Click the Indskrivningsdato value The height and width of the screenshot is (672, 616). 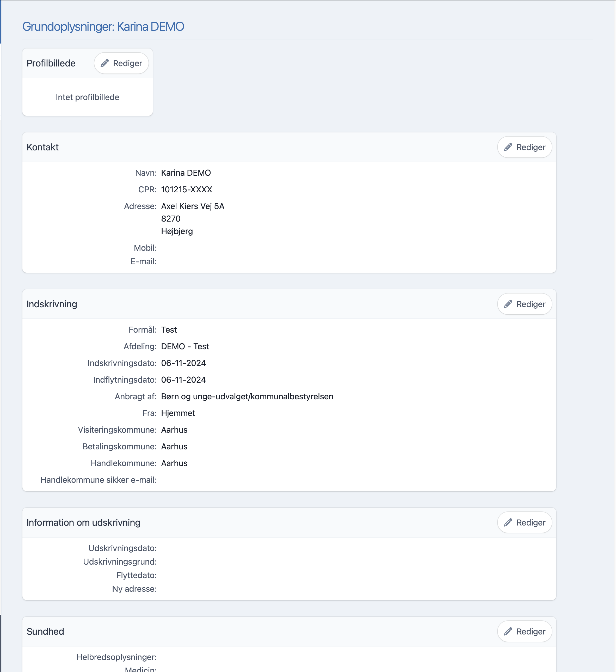(x=183, y=363)
